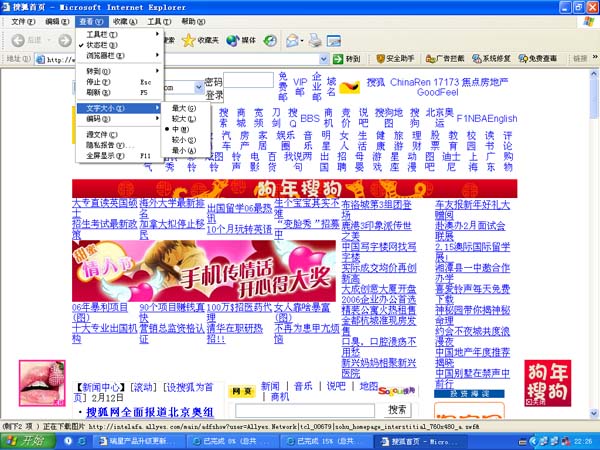Switch to the 音乐 search tab

tap(303, 386)
